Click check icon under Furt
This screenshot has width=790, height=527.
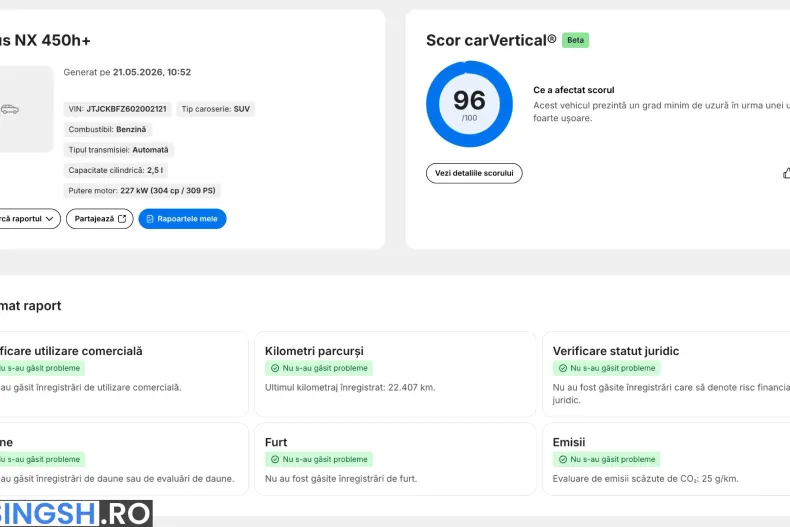(275, 459)
